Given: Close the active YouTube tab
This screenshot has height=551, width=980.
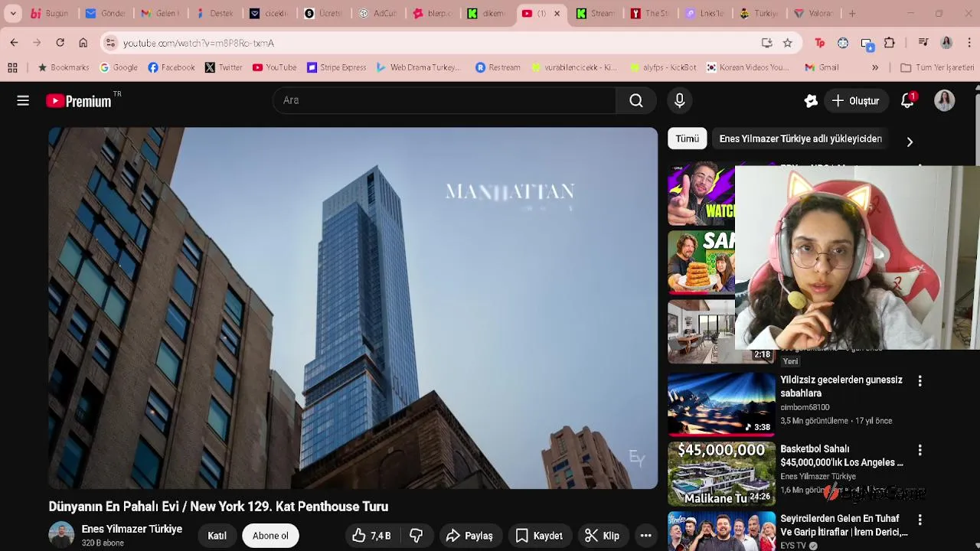Looking at the screenshot, I should (557, 13).
